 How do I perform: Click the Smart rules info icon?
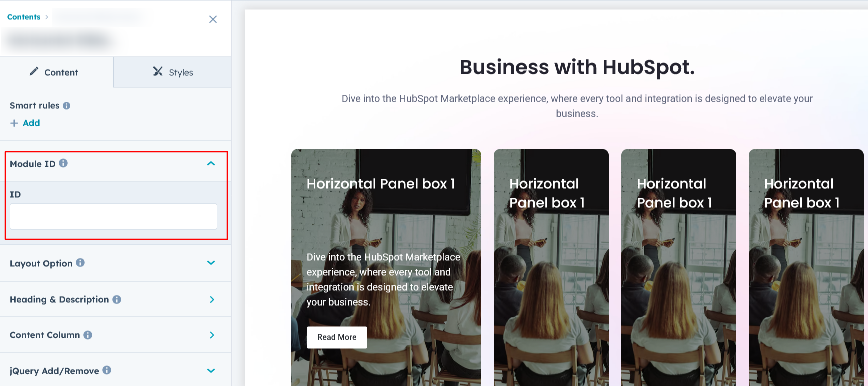[66, 106]
